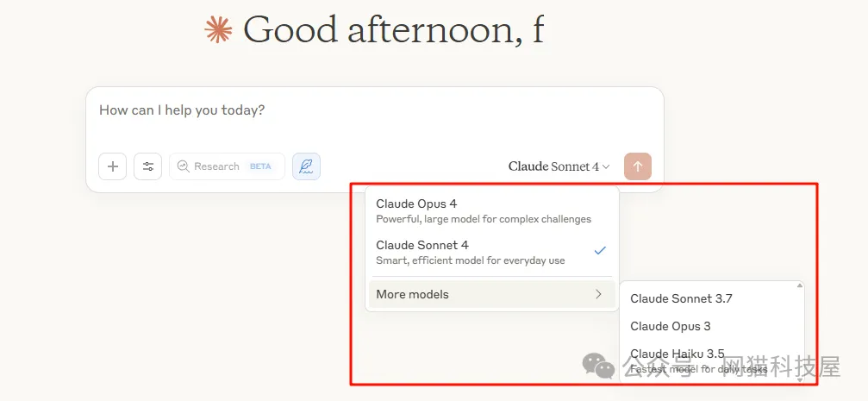The image size is (868, 401).
Task: Select Claude Opus 4 from model menu
Action: [x=416, y=204]
